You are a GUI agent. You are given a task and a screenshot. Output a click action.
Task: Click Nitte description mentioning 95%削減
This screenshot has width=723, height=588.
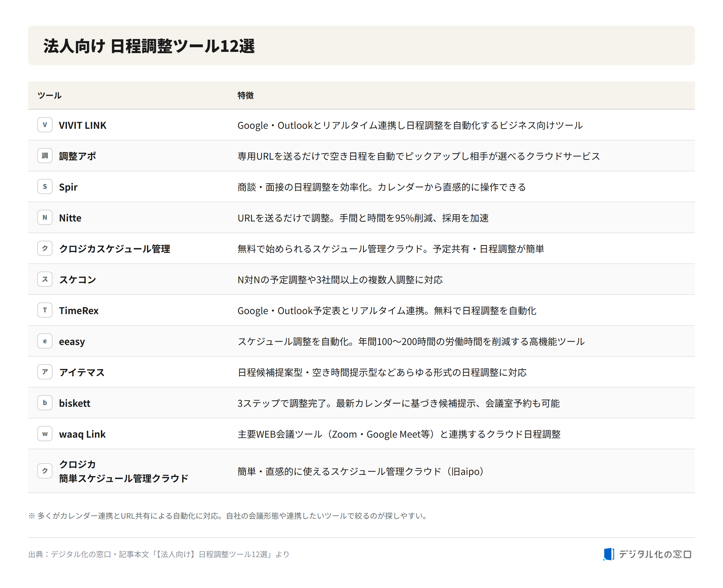363,218
